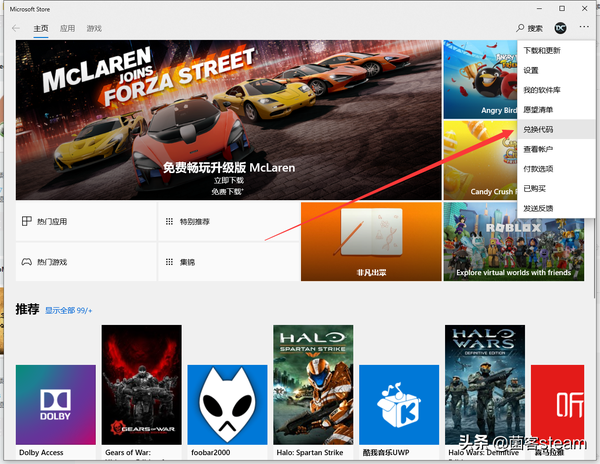Click the Halo: Spartan Strike title text
Viewport: 600px width, 464px height.
pos(310,453)
